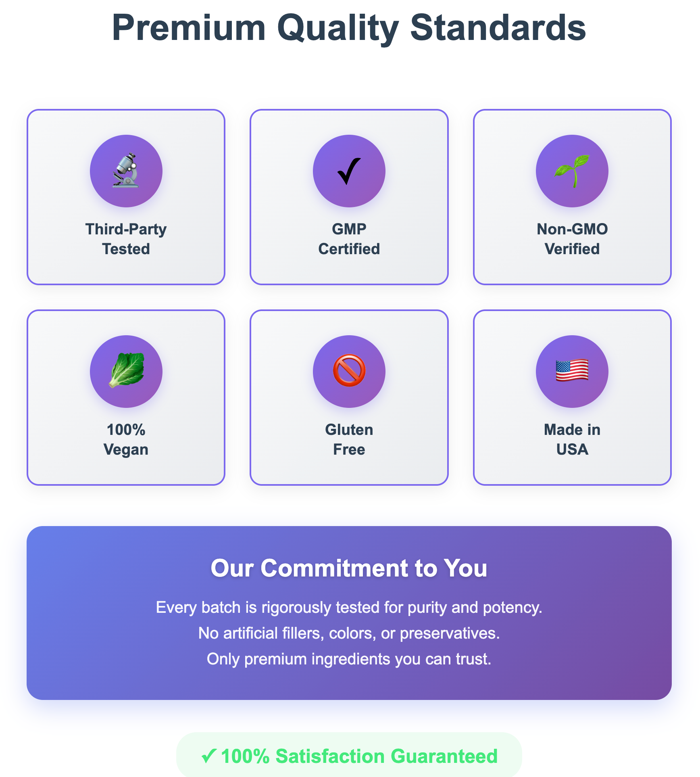
Task: Click the red prohibited sign icon
Action: point(349,371)
